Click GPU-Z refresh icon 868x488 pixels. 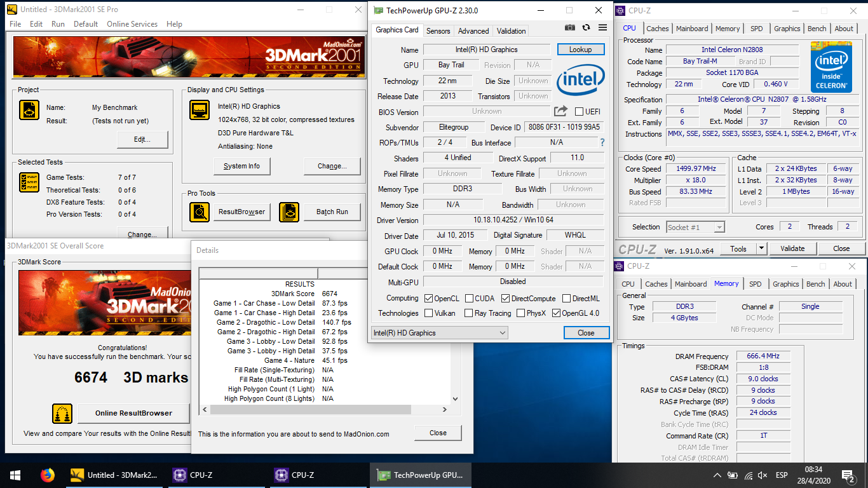click(586, 28)
